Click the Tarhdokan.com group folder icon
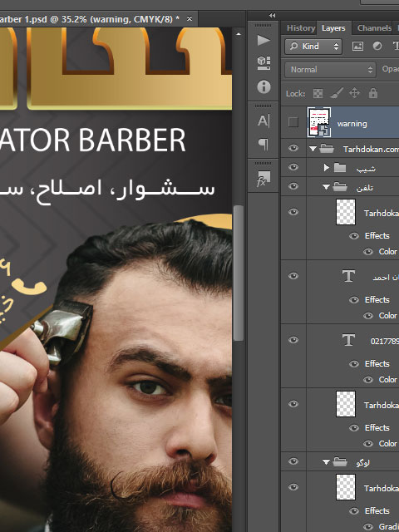 (327, 149)
